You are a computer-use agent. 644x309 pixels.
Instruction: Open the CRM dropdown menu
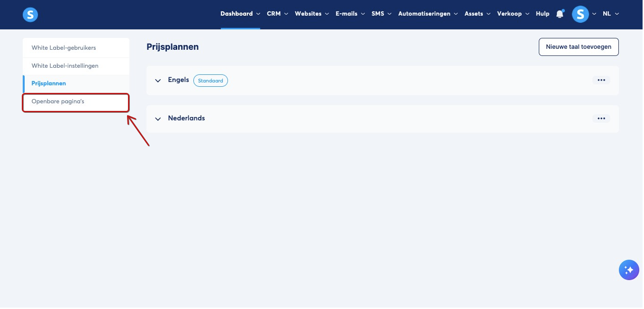coord(277,14)
